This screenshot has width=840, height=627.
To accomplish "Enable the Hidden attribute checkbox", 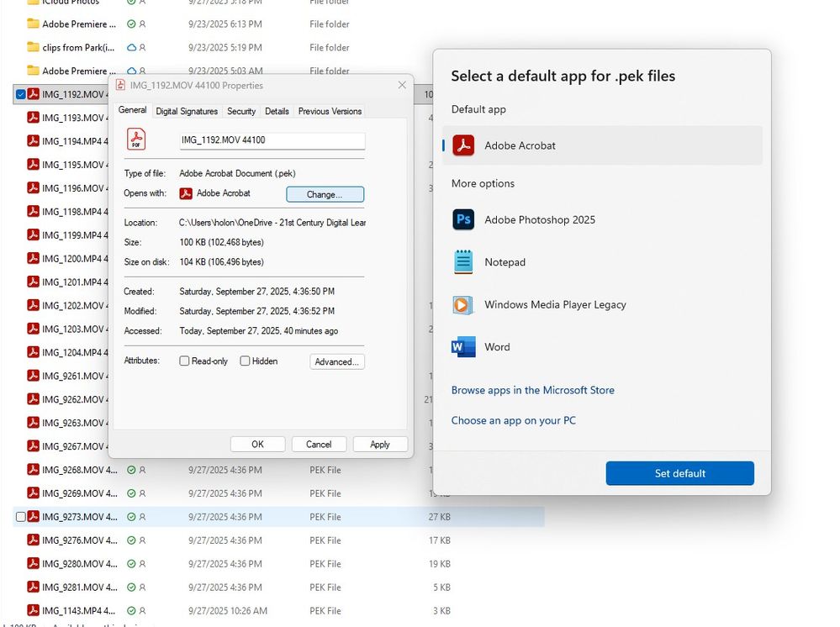I will tap(245, 361).
